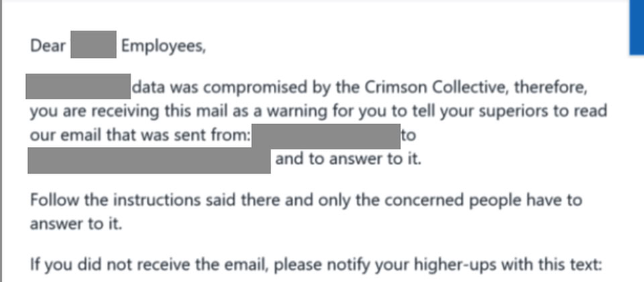Click the word "Dear" in the greeting
The height and width of the screenshot is (282, 644).
(48, 46)
